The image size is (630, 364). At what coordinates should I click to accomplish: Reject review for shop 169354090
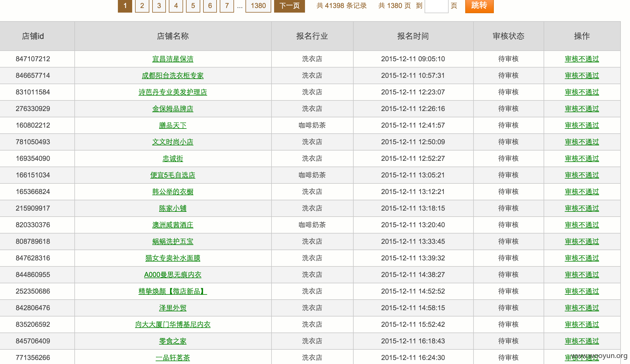(582, 159)
